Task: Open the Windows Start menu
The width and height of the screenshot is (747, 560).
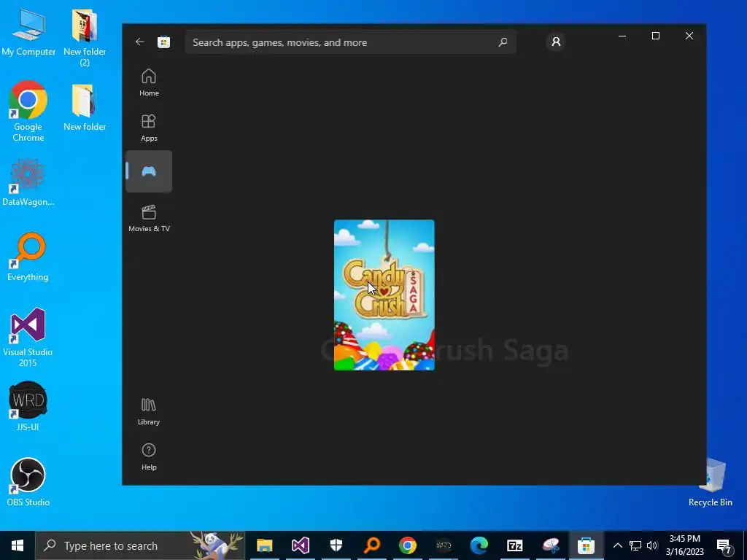Action: point(18,545)
